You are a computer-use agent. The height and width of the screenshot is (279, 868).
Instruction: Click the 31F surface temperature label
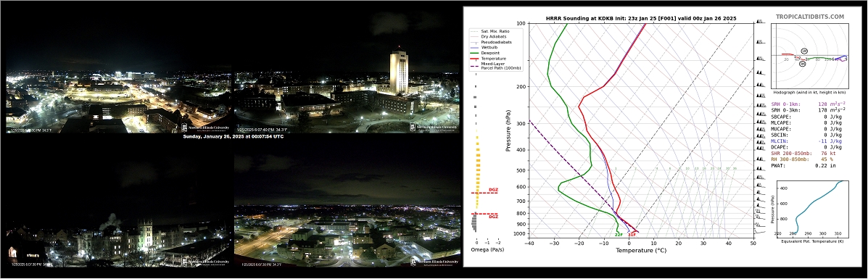[x=632, y=235]
